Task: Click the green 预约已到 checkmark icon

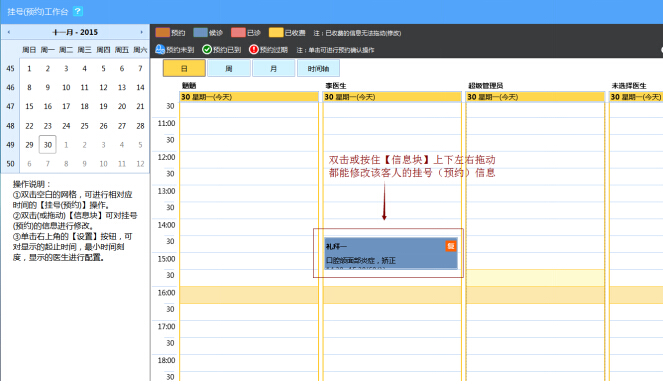Action: pos(207,49)
